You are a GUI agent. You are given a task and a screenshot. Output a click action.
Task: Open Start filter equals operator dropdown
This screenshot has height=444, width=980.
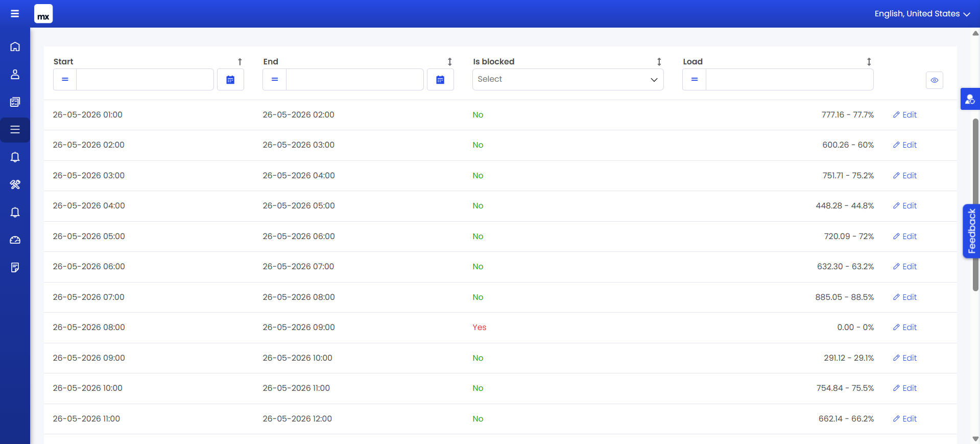(x=65, y=80)
